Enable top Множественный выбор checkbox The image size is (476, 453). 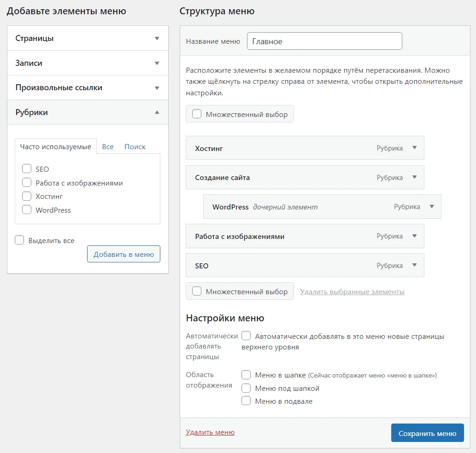[x=197, y=114]
